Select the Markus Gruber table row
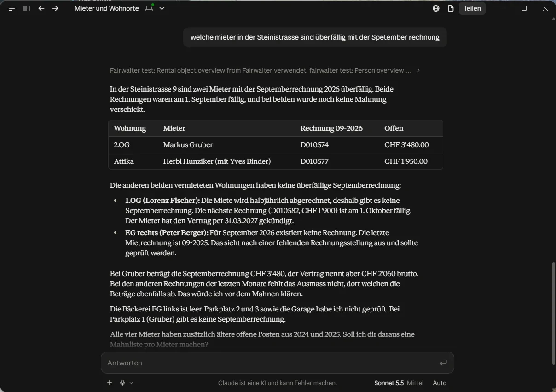The height and width of the screenshot is (392, 556). [x=276, y=145]
